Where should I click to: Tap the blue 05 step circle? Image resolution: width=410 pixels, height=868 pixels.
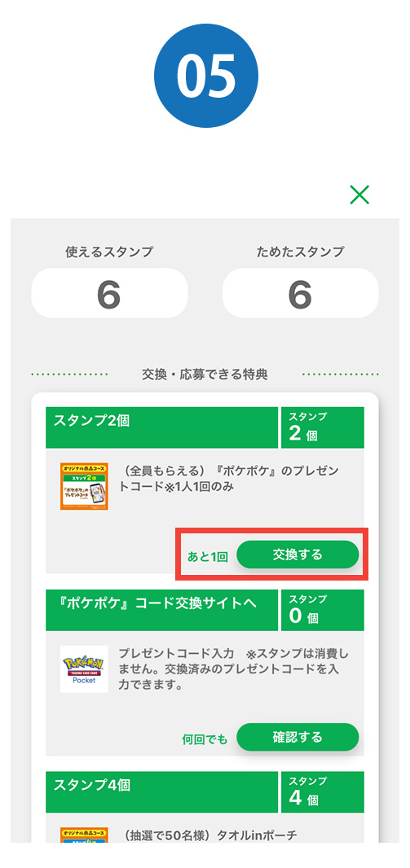point(205,76)
